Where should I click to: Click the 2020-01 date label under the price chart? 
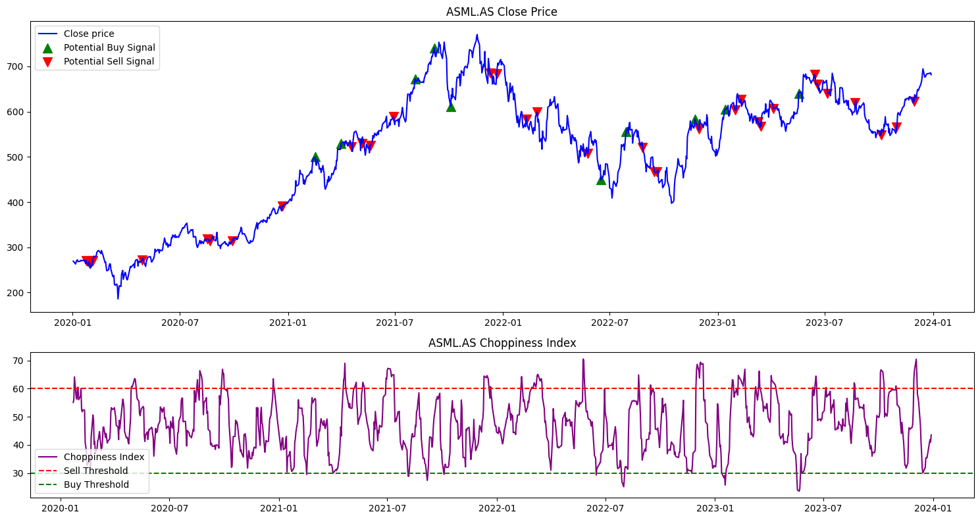click(x=72, y=323)
